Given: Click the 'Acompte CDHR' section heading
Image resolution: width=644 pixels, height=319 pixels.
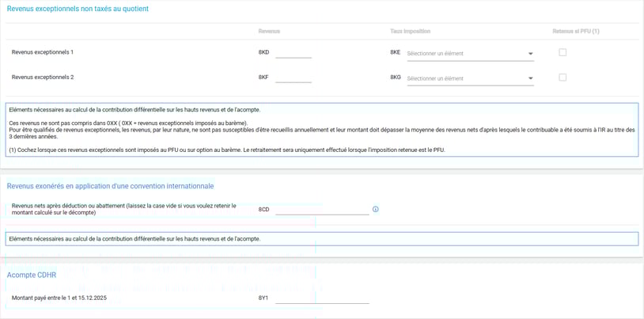Looking at the screenshot, I should pyautogui.click(x=32, y=275).
